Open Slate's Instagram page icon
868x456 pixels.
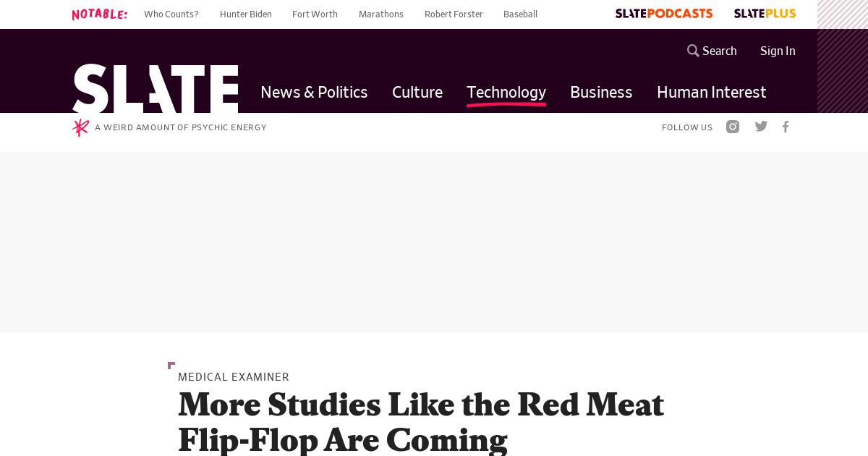point(733,127)
